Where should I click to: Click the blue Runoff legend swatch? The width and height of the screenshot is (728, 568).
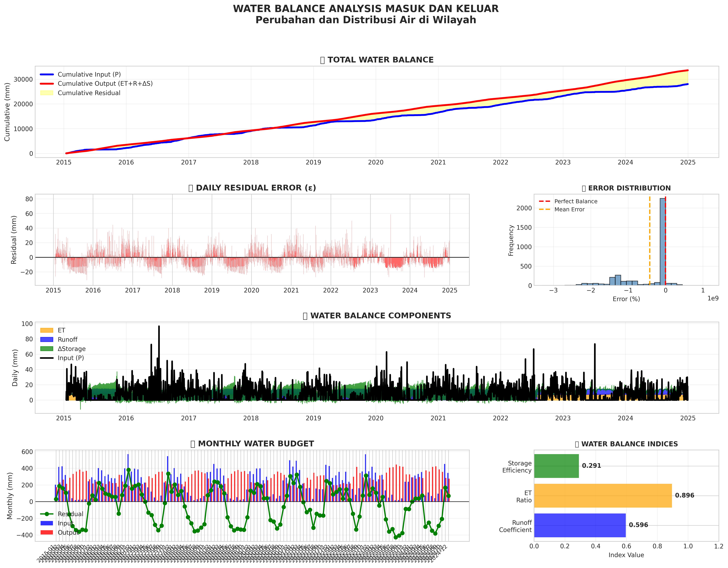tap(47, 340)
